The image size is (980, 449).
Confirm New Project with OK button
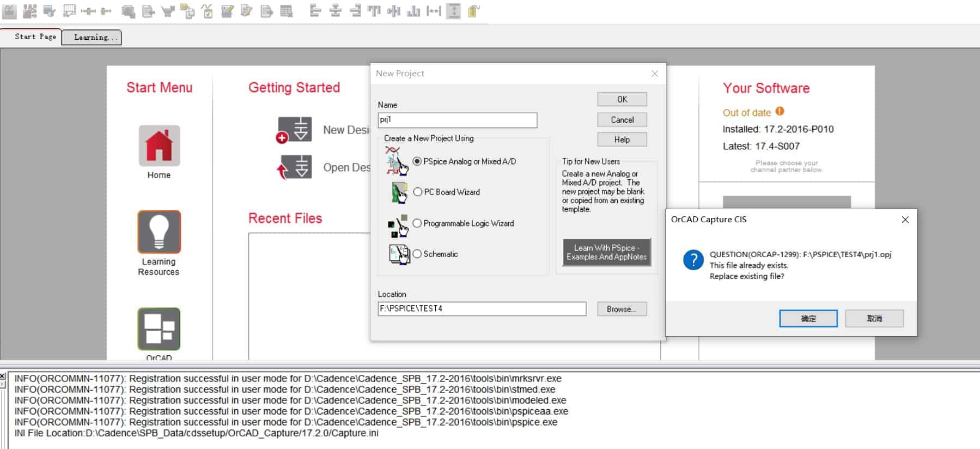coord(622,99)
